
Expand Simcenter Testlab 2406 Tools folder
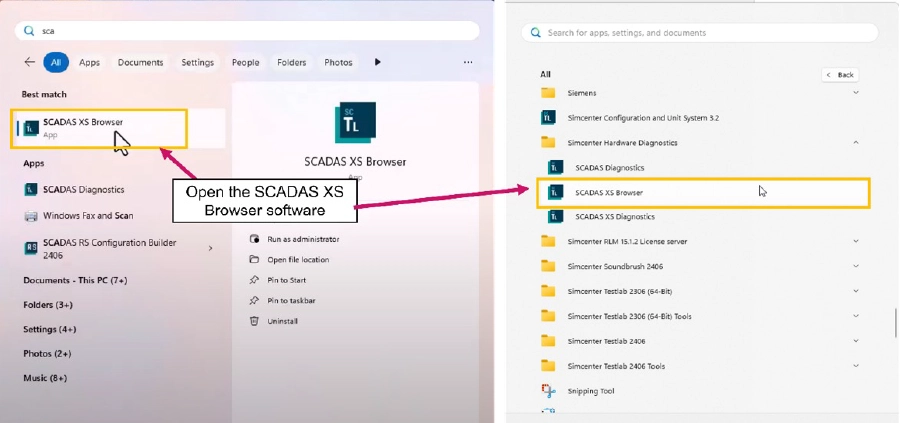pyautogui.click(x=856, y=366)
